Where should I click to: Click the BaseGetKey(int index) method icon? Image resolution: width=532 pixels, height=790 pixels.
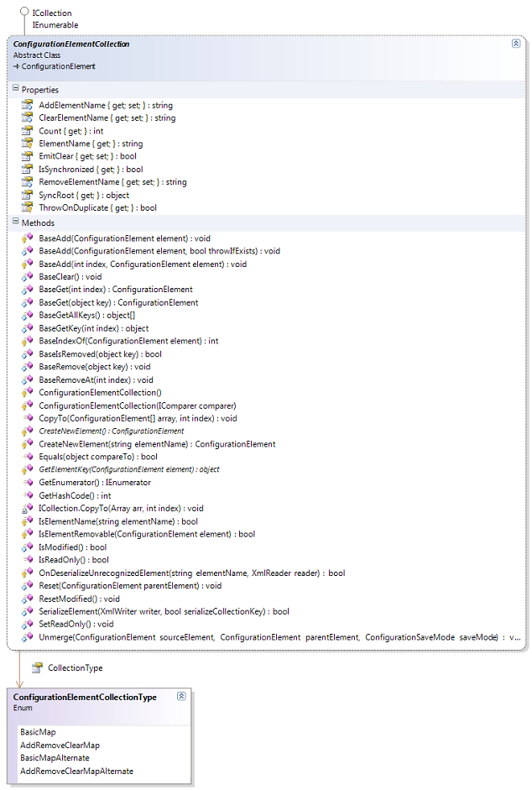click(27, 328)
